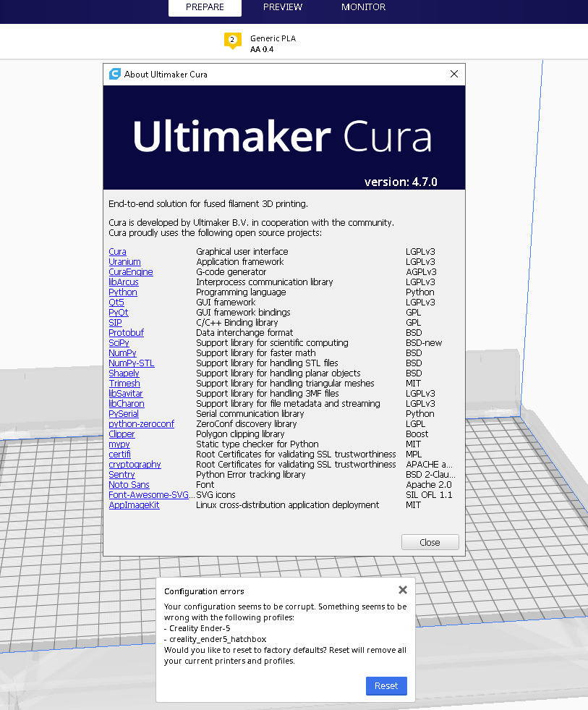Dismiss the Configuration errors message
The image size is (588, 710).
(x=403, y=590)
